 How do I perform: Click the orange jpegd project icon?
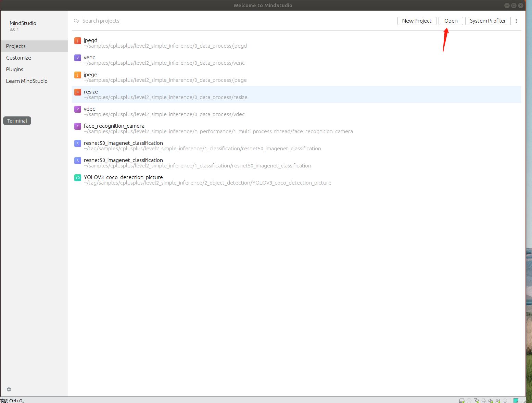coord(78,41)
